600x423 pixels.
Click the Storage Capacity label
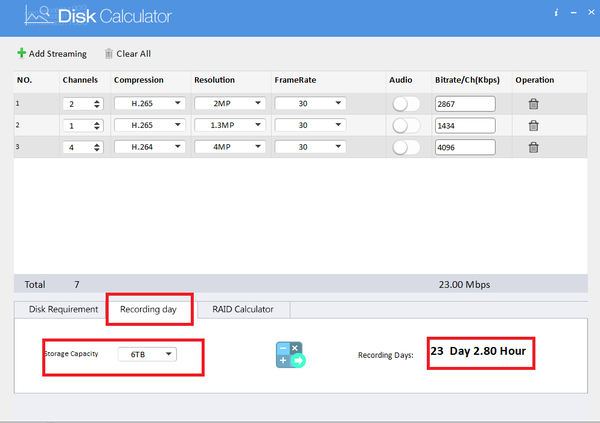pos(72,354)
